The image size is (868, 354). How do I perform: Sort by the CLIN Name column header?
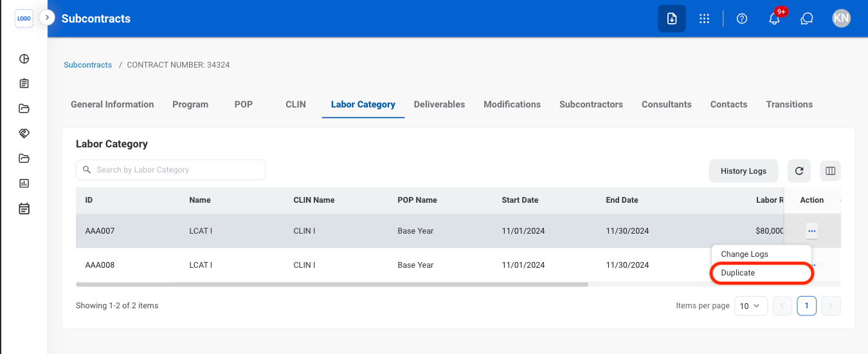click(x=314, y=200)
